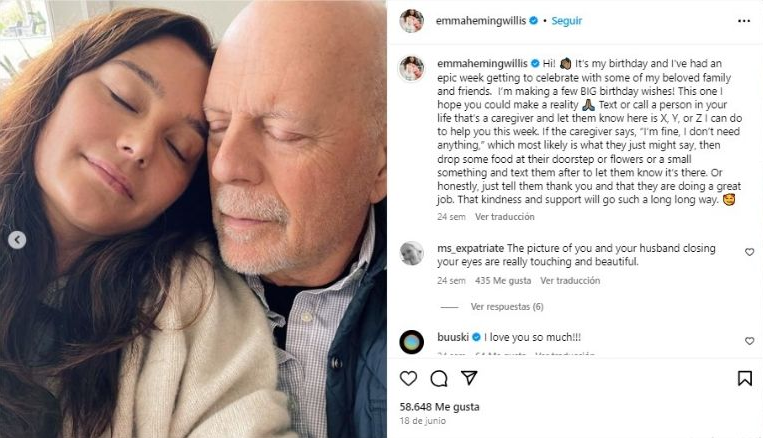
Task: Show 58.648 Me gusta likes list
Action: click(x=439, y=407)
